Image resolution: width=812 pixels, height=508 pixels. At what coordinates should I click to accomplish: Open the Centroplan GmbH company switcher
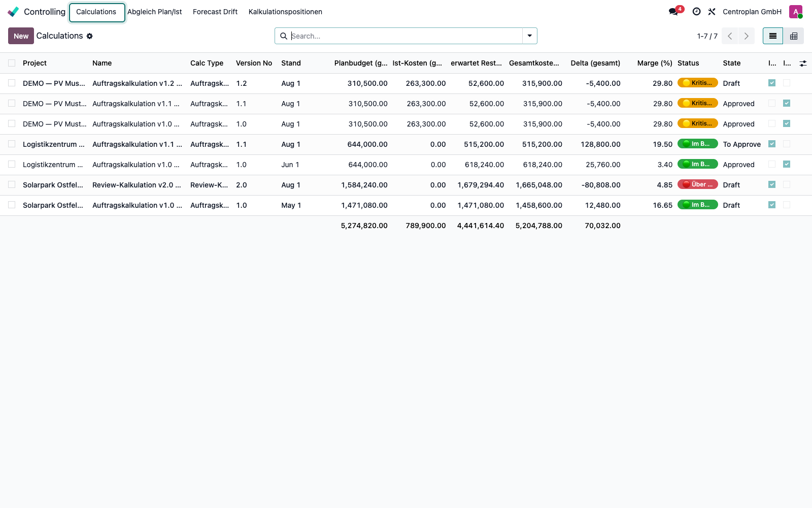click(x=752, y=12)
